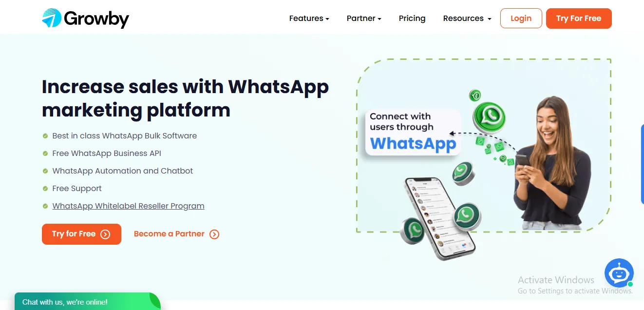The image size is (644, 310).
Task: Click the green check bullet beside Free Support
Action: (45, 189)
